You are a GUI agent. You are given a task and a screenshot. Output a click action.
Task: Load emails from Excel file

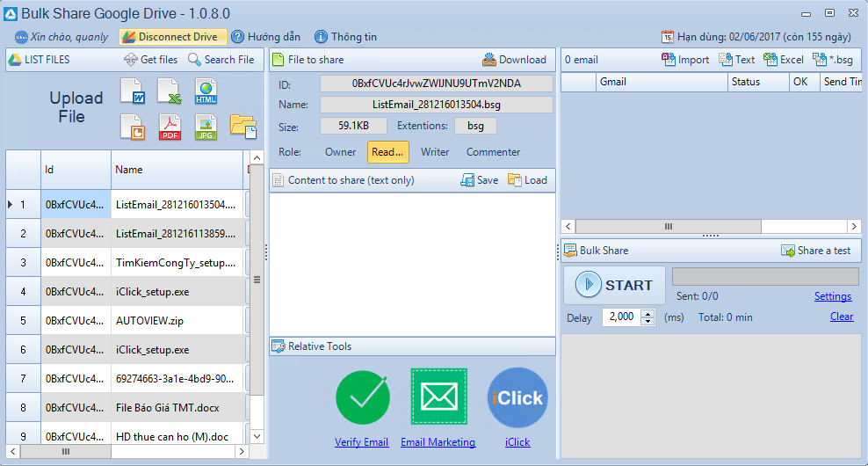coord(784,59)
